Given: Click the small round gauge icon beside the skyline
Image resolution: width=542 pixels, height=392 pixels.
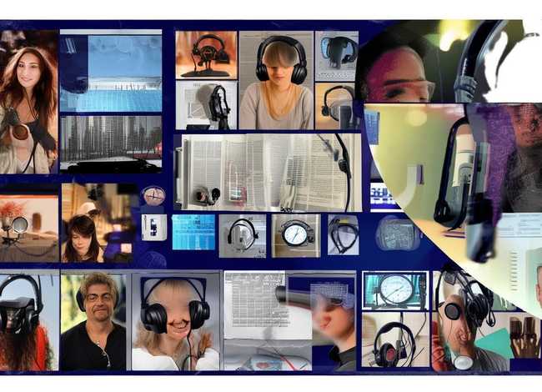Looking at the screenshot, I should coord(153,195).
